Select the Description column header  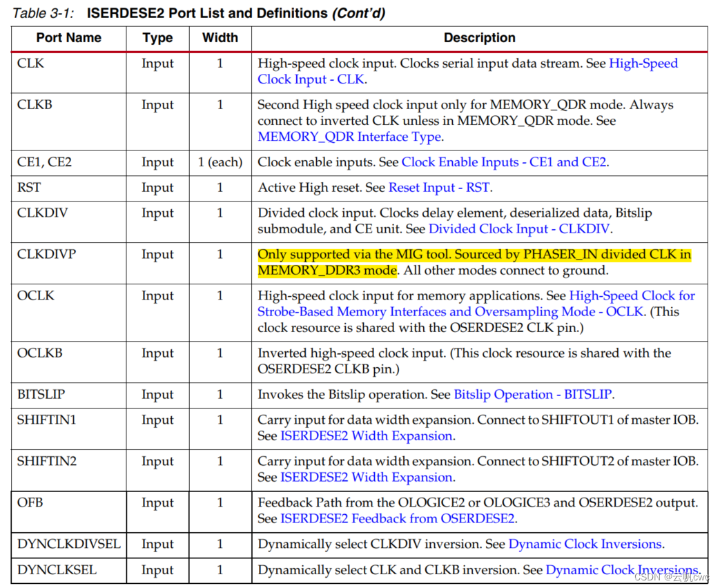point(479,38)
